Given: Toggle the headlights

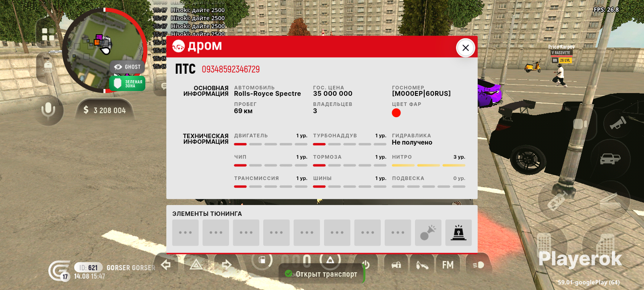Looking at the screenshot, I should 478,265.
